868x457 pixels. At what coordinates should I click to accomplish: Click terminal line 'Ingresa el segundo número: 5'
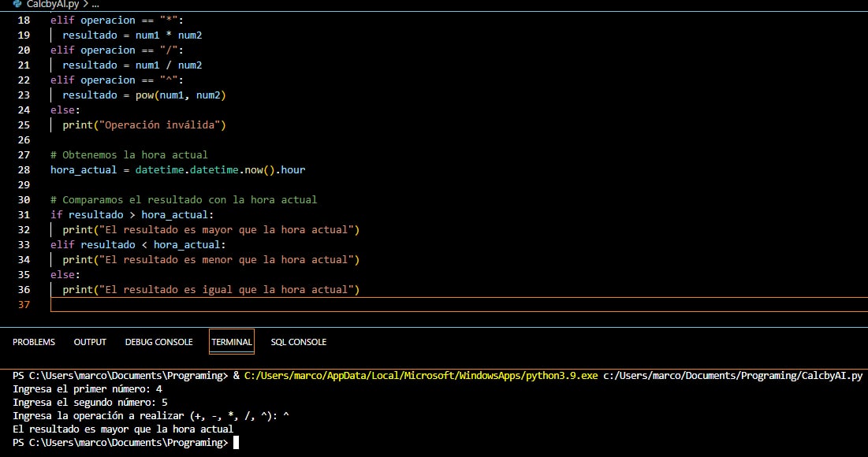tap(90, 402)
